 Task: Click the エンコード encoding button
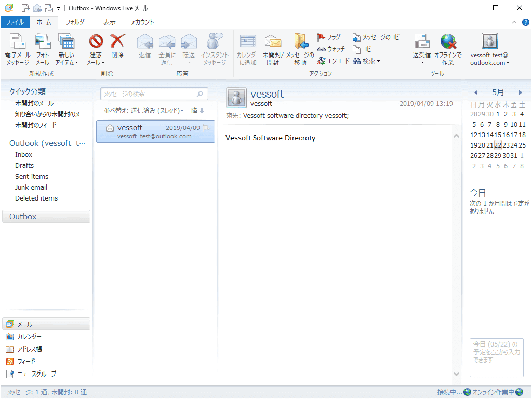333,61
